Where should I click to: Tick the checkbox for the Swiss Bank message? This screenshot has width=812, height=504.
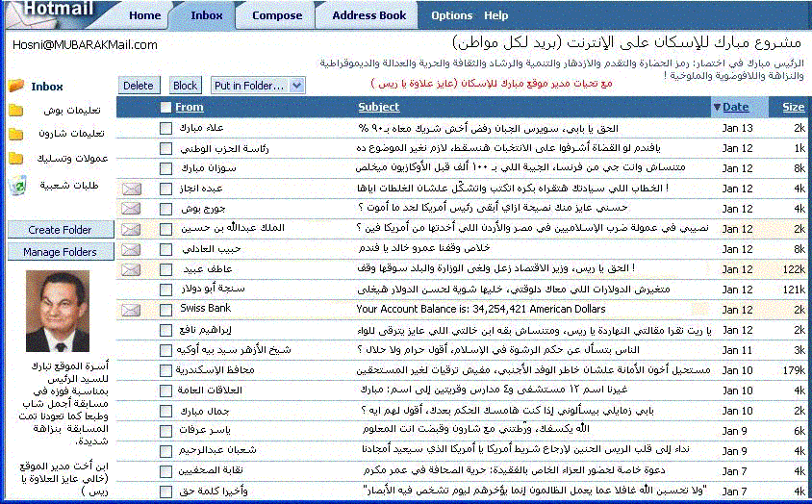(x=165, y=310)
